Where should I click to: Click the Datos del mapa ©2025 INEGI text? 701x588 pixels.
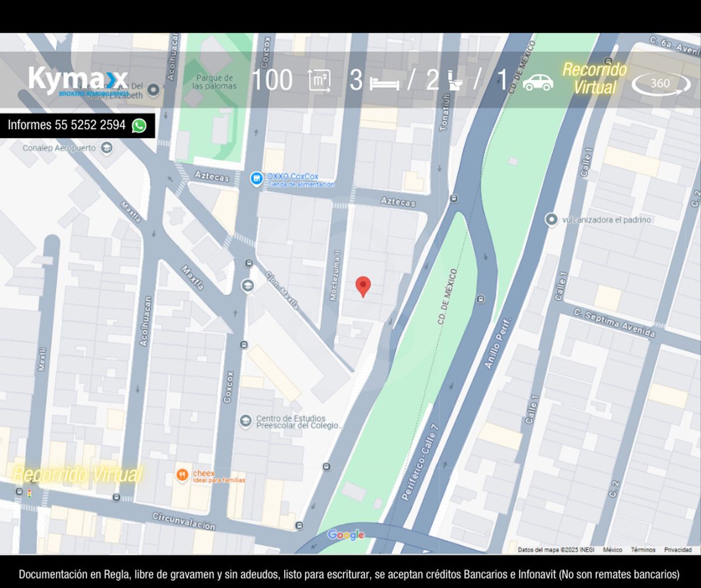coord(555,550)
